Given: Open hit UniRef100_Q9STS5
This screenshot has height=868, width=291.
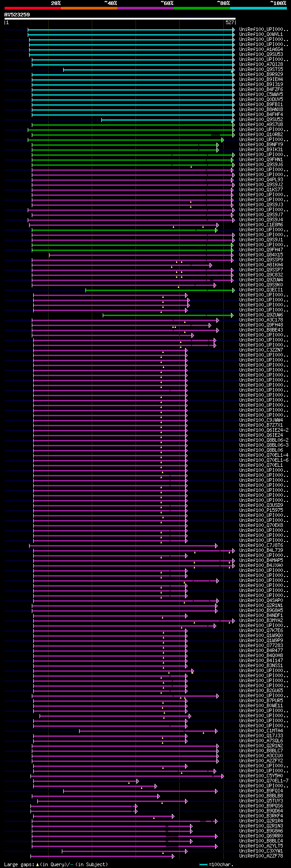Looking at the screenshot, I should click(261, 69).
